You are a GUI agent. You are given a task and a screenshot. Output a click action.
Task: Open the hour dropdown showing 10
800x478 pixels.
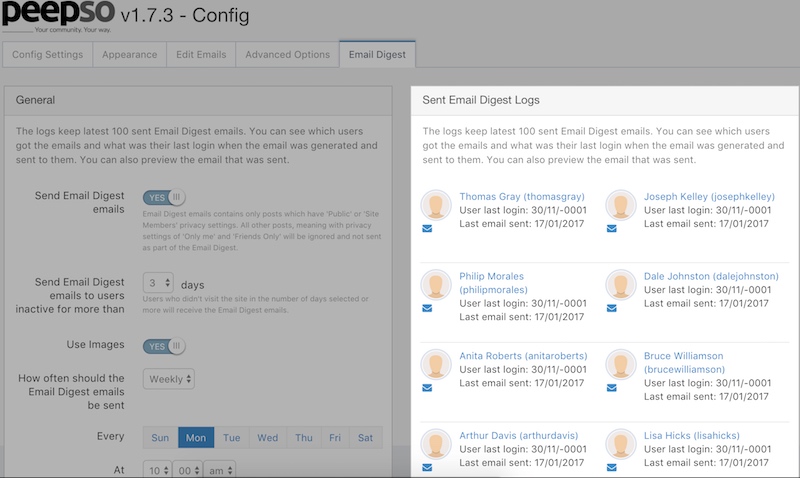158,470
